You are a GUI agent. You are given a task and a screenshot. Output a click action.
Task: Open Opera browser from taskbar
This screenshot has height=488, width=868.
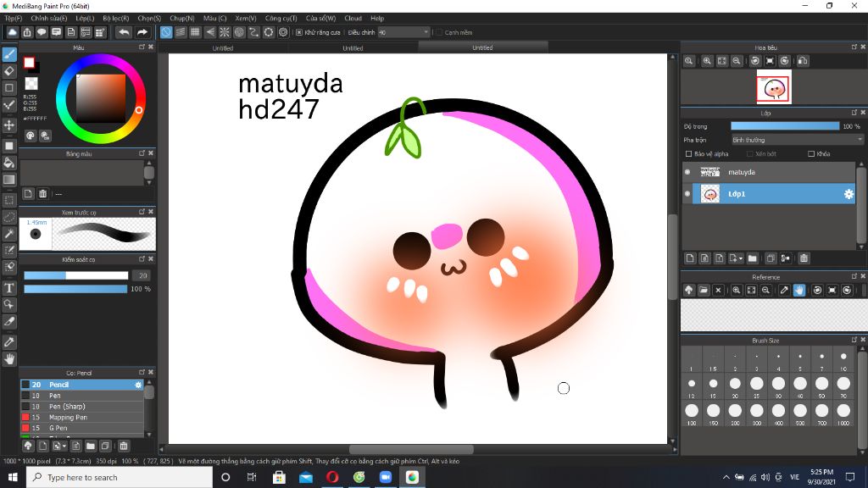(332, 477)
